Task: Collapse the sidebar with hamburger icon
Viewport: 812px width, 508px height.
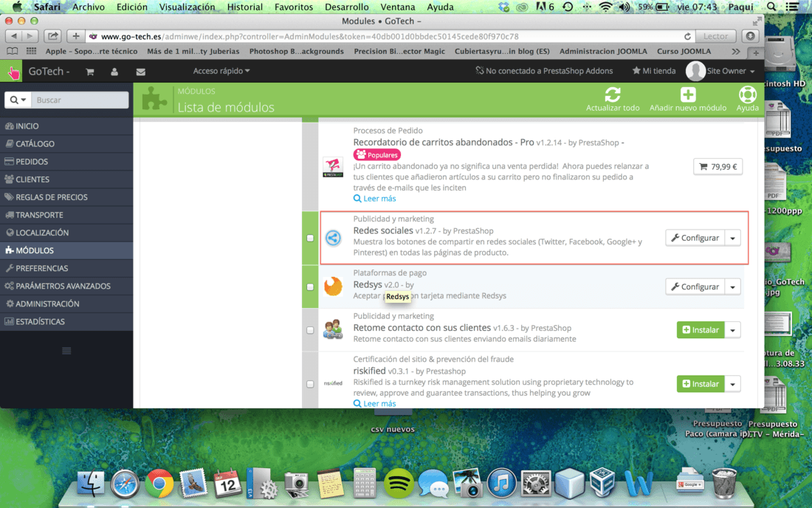Action: (x=66, y=351)
